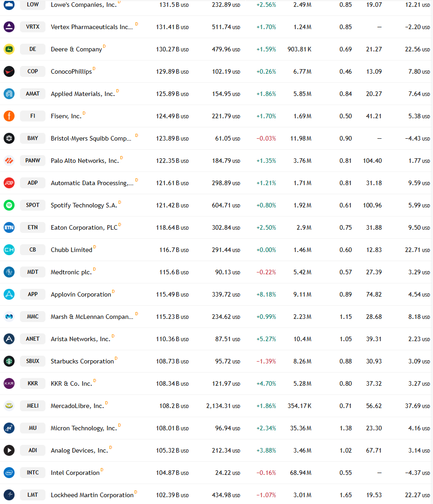This screenshot has width=433, height=504.
Task: Click Eaton price 302.84 USD
Action: pyautogui.click(x=226, y=227)
